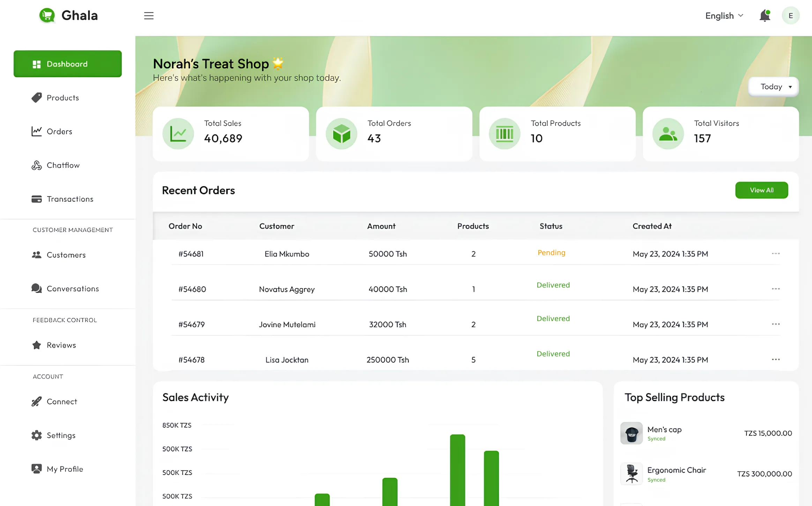Open actions menu for order #54678

pyautogui.click(x=775, y=359)
